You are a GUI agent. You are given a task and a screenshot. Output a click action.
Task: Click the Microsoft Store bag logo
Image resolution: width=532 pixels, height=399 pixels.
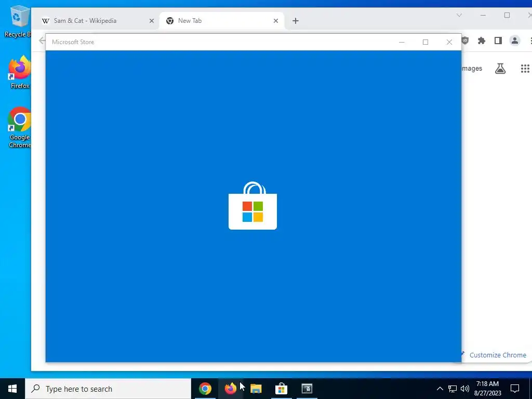[253, 206]
